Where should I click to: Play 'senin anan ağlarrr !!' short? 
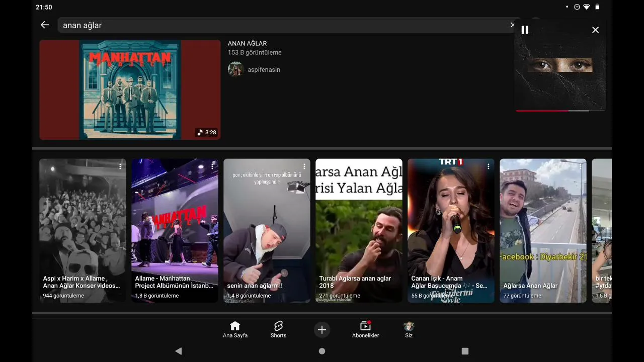[267, 231]
